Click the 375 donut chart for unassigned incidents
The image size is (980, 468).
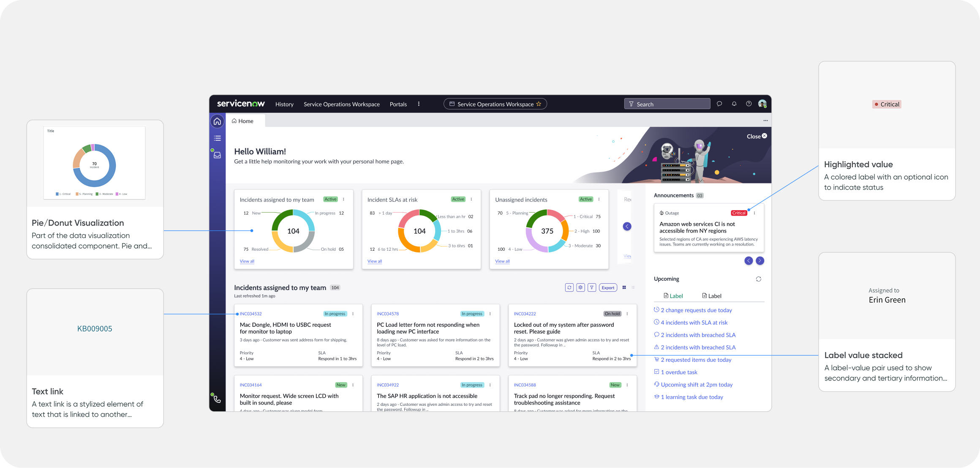(x=547, y=231)
